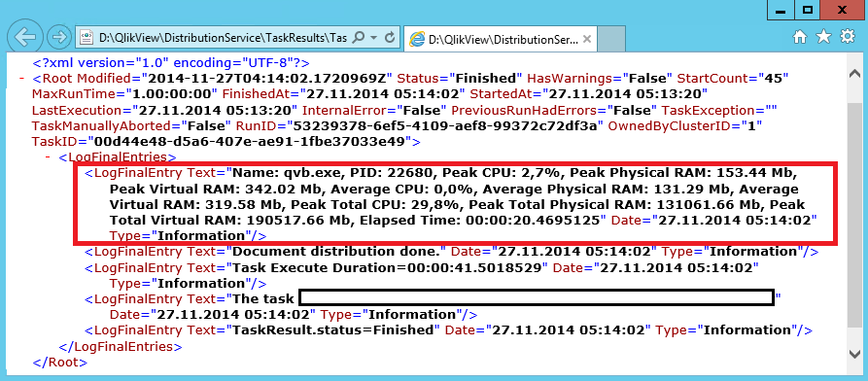Image resolution: width=868 pixels, height=381 pixels.
Task: Click the Status value "Finished"
Action: pyautogui.click(x=486, y=78)
